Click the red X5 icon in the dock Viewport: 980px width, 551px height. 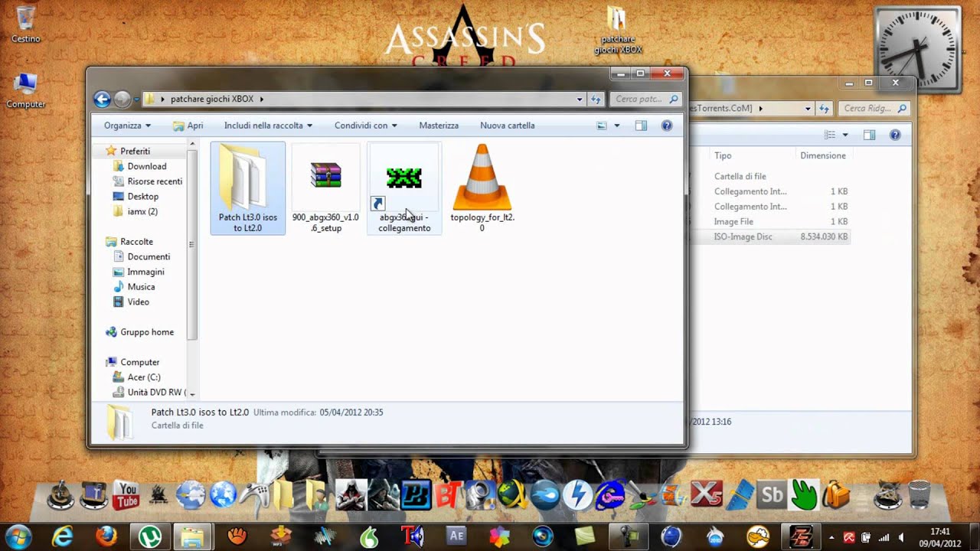707,495
